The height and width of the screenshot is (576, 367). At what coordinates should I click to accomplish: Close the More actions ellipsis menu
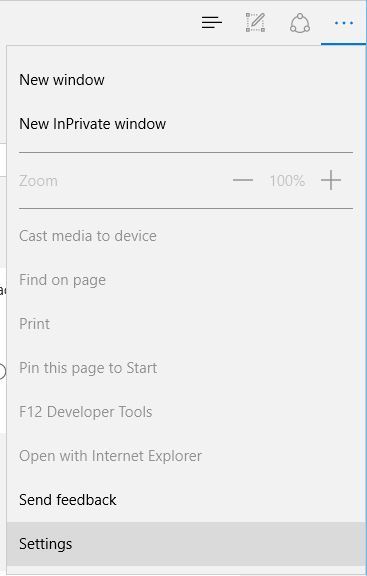344,23
